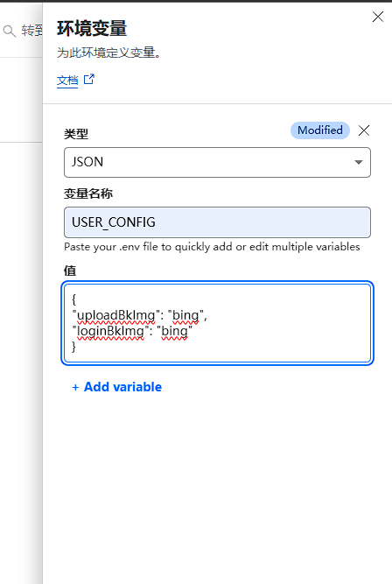Screen dimensions: 392x584
Task: Place cursor on the uploadBkImg line
Action: 140,315
